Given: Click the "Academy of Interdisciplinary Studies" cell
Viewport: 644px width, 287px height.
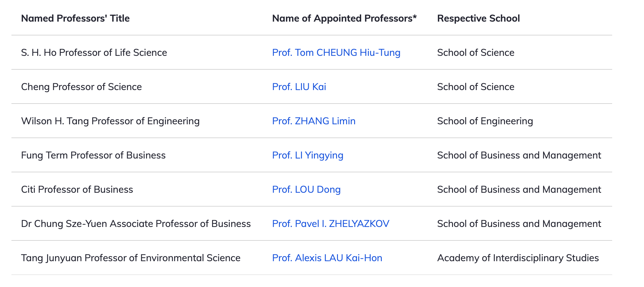Looking at the screenshot, I should pos(518,258).
